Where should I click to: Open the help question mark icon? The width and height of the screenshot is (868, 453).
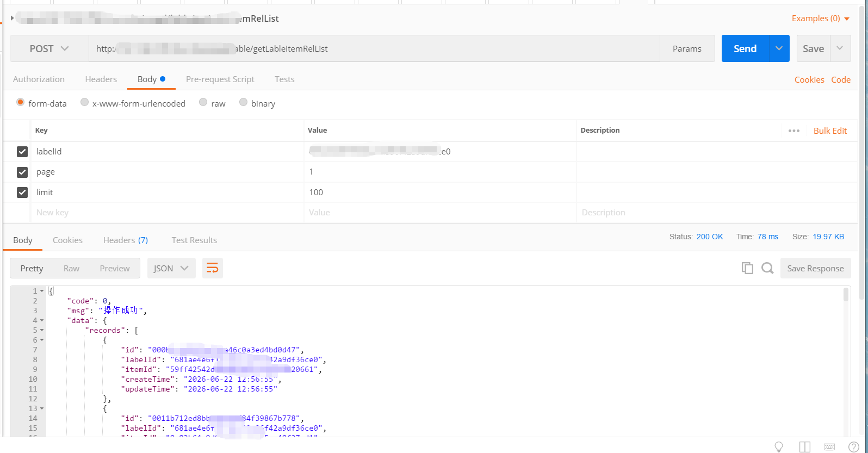click(854, 447)
